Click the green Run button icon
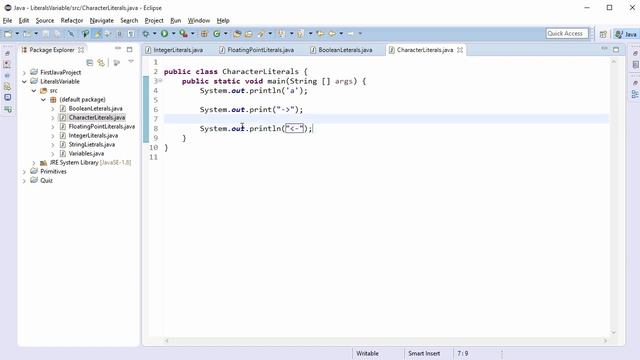 tap(164, 34)
